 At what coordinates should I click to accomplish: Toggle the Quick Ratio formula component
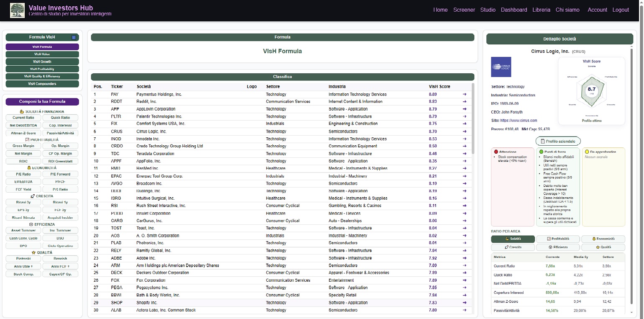(x=60, y=118)
